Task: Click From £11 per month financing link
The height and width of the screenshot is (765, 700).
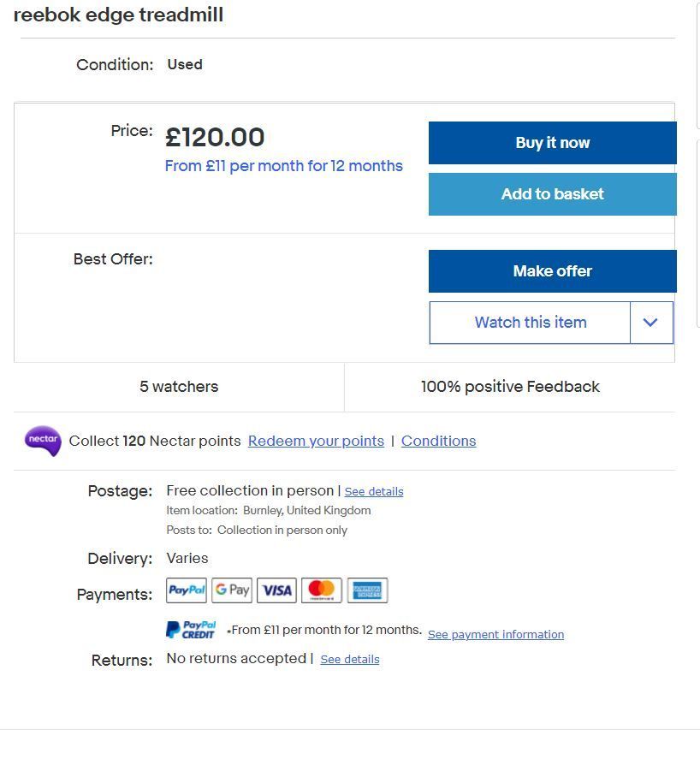Action: pos(284,166)
